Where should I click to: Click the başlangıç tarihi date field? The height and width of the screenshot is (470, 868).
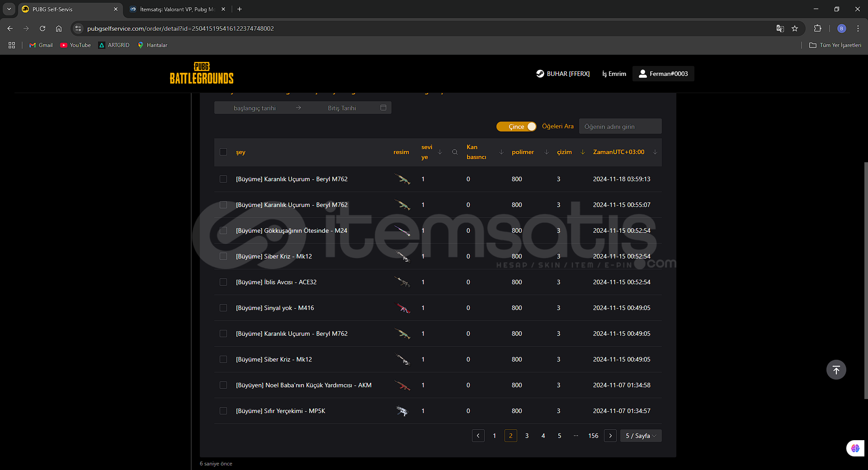[255, 108]
